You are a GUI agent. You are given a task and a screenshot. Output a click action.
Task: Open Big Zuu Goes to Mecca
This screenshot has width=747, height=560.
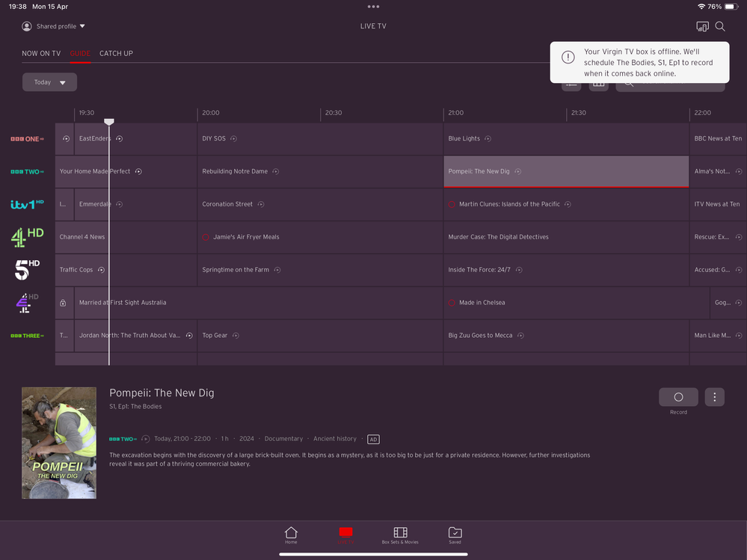coord(566,336)
